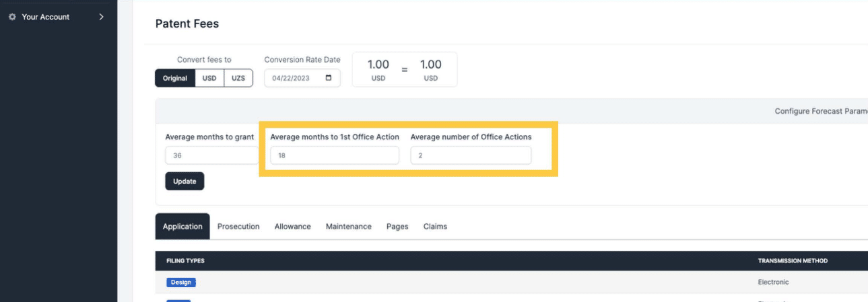Click Average months to 1st Office Action input
This screenshot has width=868, height=302.
click(x=334, y=155)
